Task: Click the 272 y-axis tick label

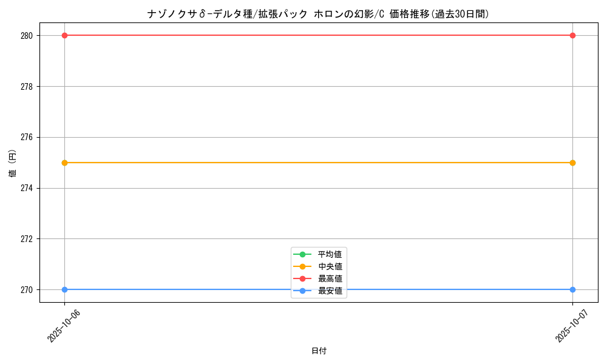Action: point(27,238)
